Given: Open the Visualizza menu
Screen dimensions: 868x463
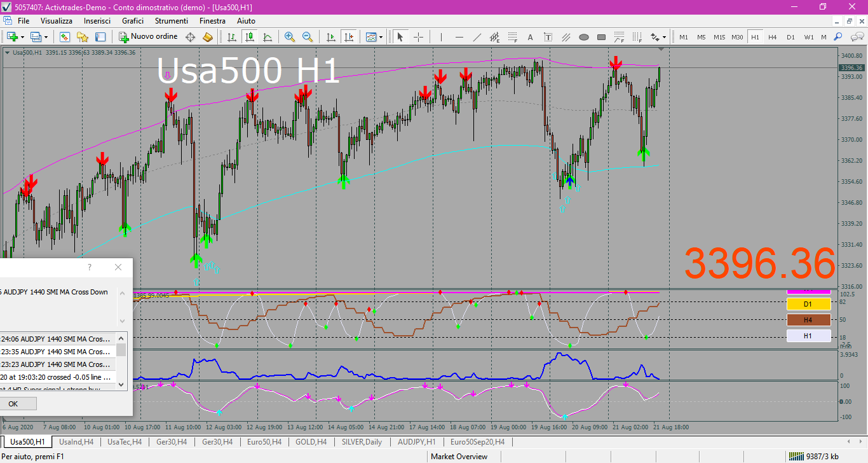Looking at the screenshot, I should (57, 21).
